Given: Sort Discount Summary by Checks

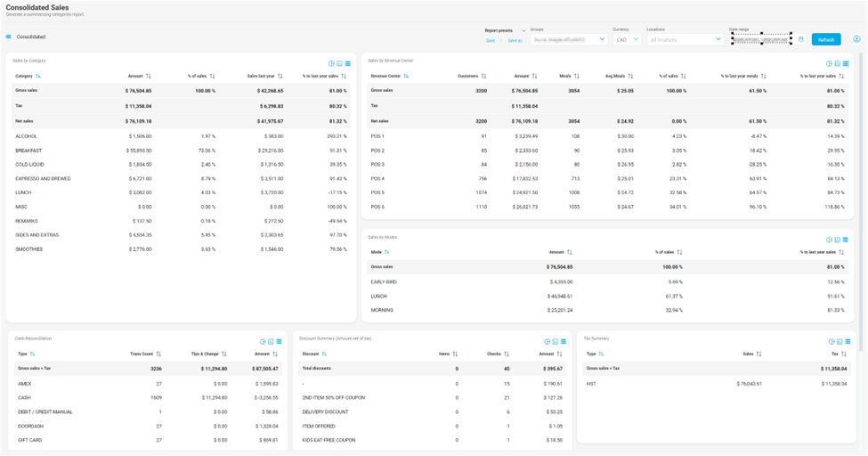Looking at the screenshot, I should tap(507, 354).
